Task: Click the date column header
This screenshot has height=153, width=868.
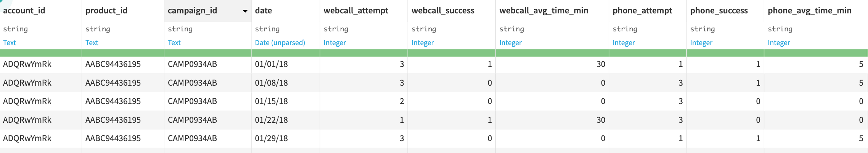Action: (x=264, y=11)
